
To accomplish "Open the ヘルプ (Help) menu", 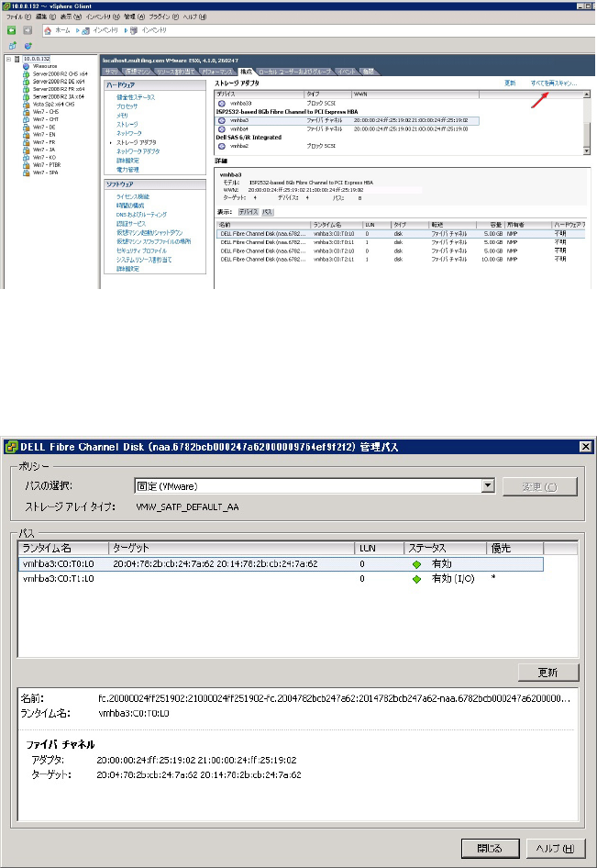I will (x=194, y=17).
